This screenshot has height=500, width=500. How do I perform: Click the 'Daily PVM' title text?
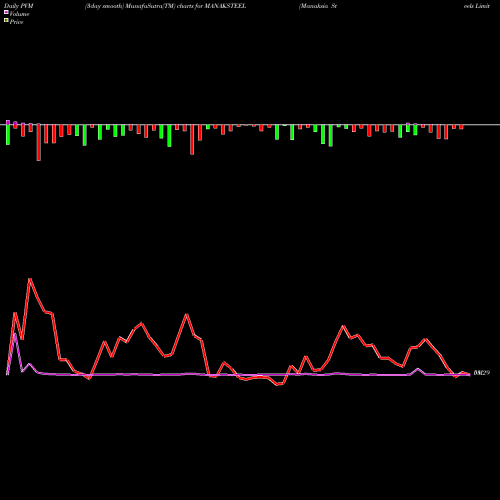(x=19, y=6)
